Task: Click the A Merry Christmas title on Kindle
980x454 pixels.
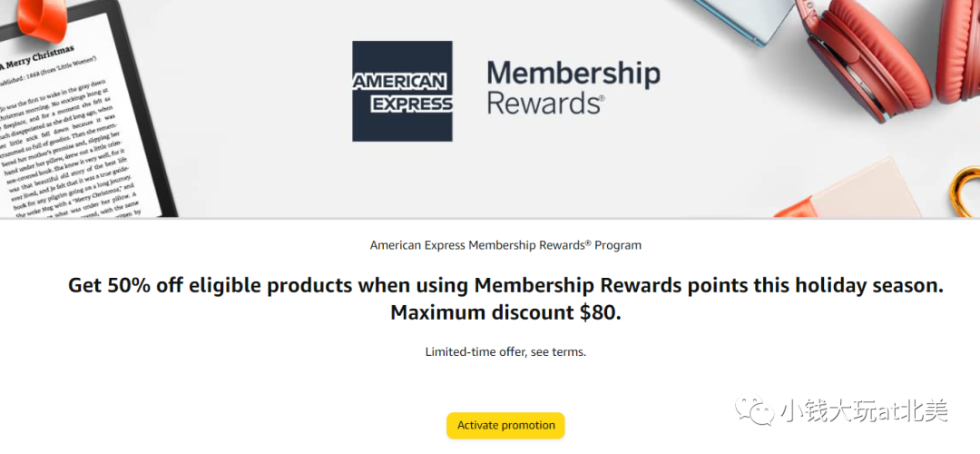Action: coord(37,56)
